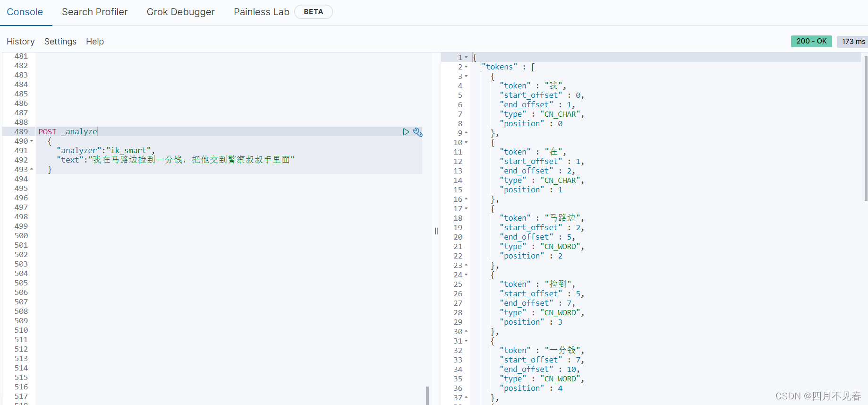
Task: Click the "analyzer":"ik_smart" line in the editor
Action: coord(106,151)
